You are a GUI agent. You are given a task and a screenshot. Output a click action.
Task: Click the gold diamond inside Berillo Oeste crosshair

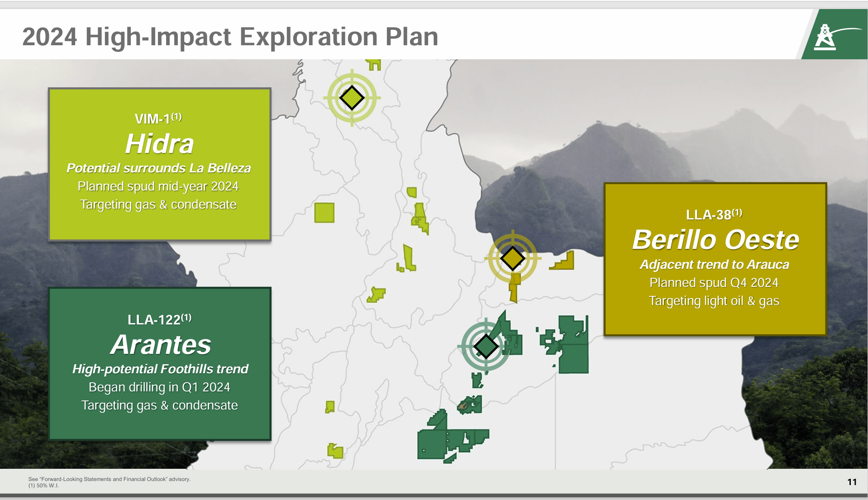coord(512,258)
